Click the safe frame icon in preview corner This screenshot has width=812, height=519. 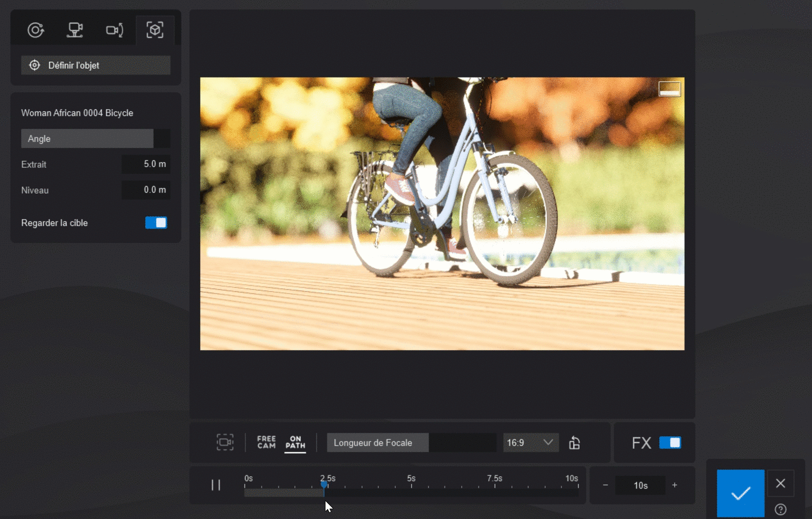[x=670, y=89]
